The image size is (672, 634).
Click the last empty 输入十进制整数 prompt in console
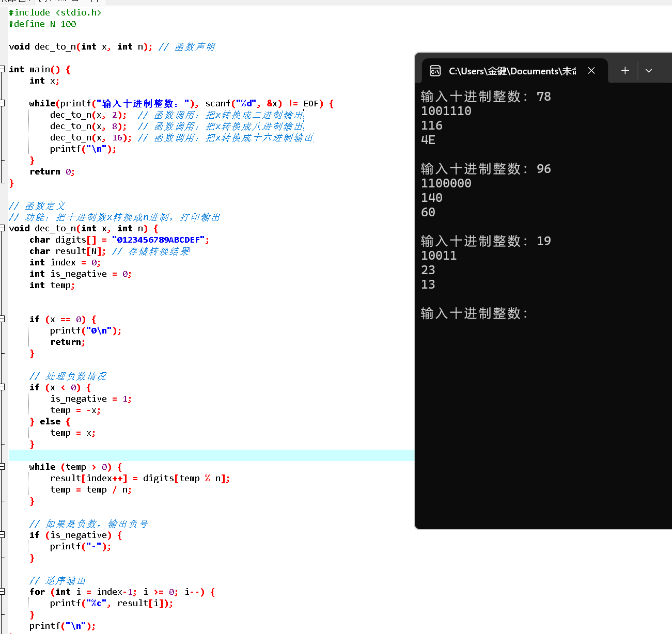[x=474, y=313]
